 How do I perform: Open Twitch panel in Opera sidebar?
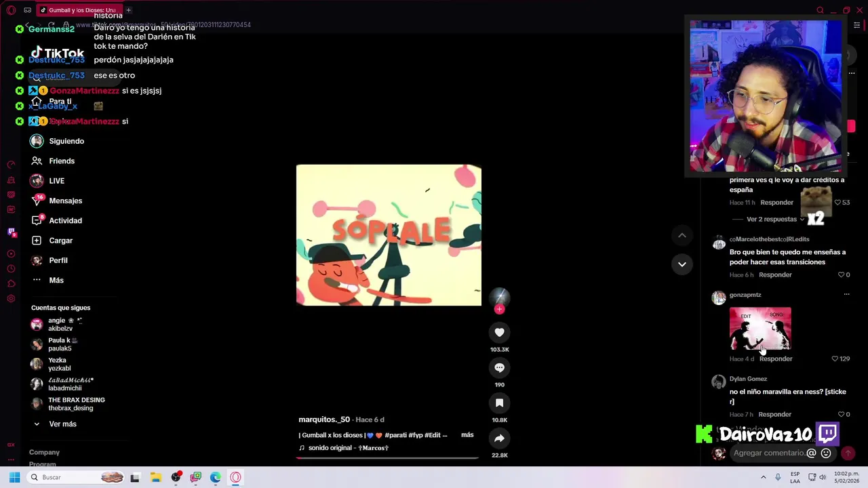pyautogui.click(x=12, y=232)
